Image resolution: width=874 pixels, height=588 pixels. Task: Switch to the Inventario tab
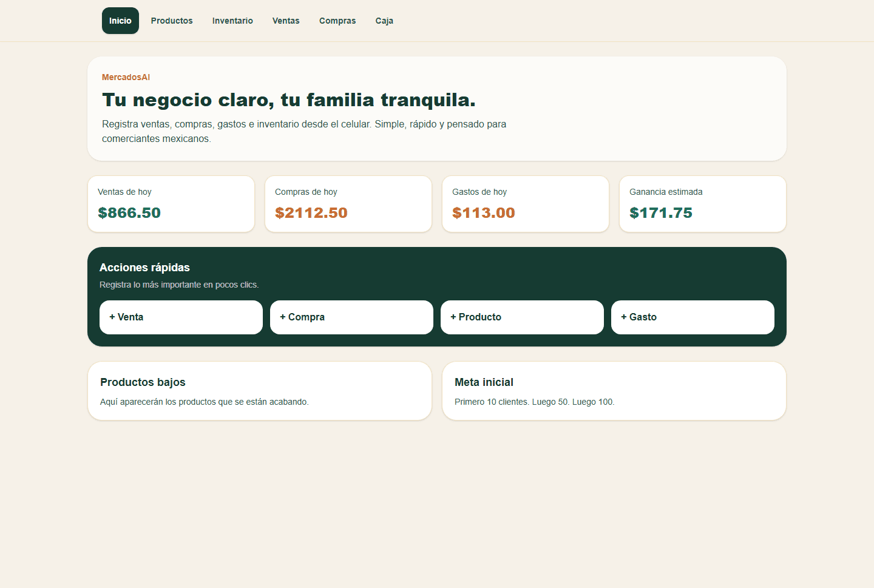232,21
